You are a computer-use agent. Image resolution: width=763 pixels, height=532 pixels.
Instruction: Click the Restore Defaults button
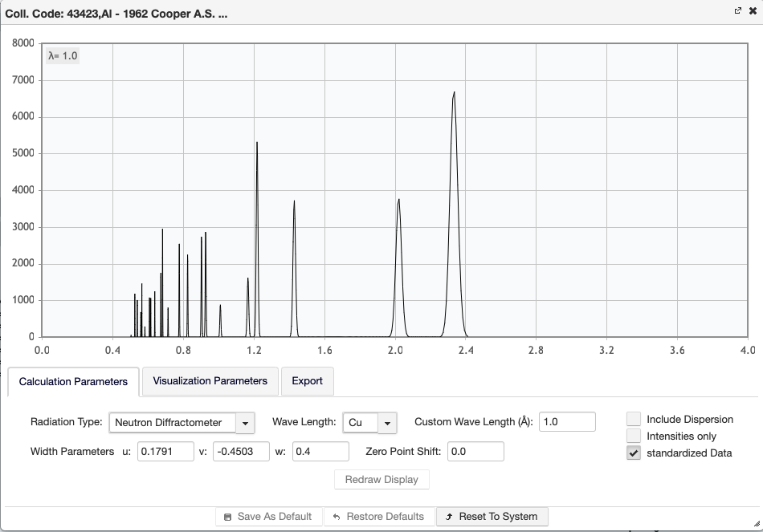378,517
